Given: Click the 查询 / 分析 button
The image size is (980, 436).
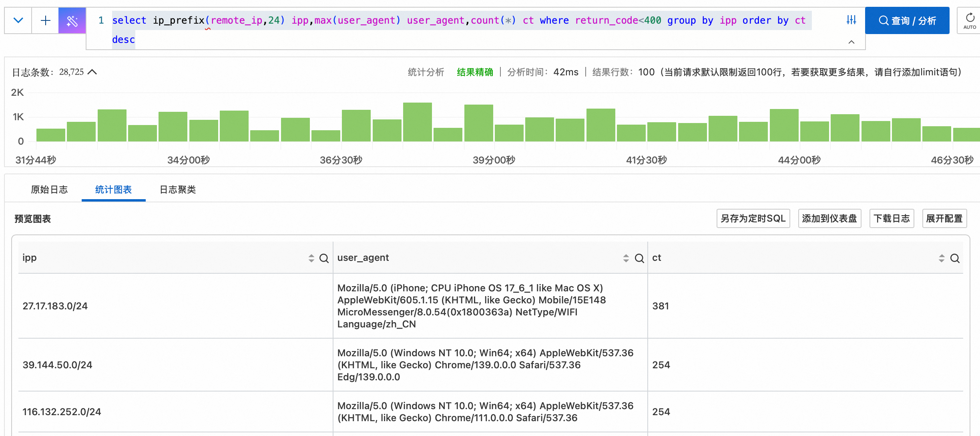Looking at the screenshot, I should 907,20.
